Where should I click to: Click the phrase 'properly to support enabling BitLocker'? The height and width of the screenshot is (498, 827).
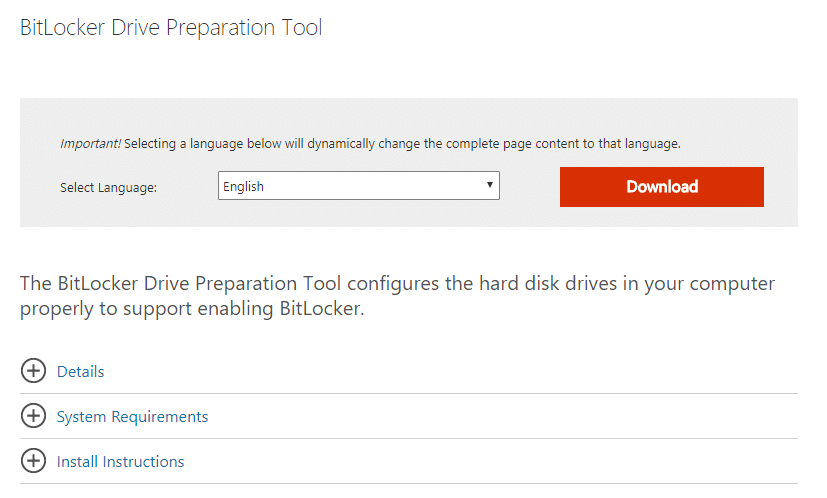[x=192, y=309]
